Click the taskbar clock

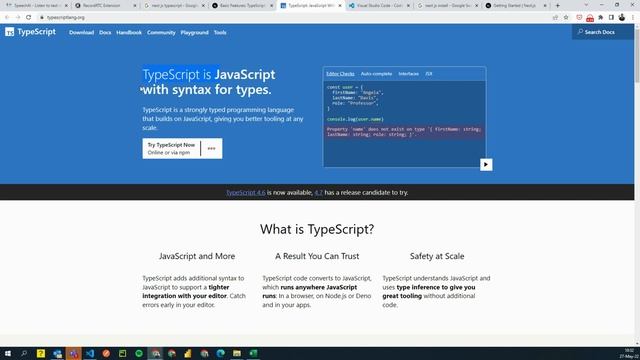click(629, 353)
